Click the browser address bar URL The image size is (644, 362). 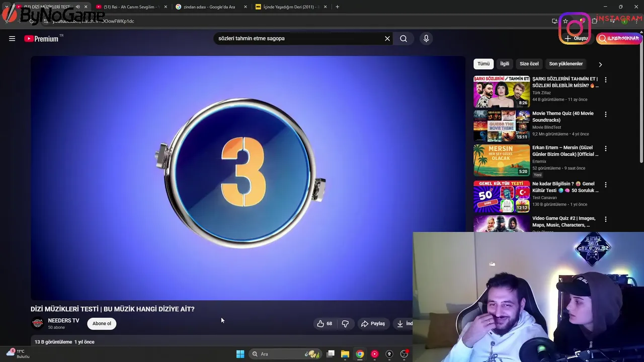click(93, 21)
